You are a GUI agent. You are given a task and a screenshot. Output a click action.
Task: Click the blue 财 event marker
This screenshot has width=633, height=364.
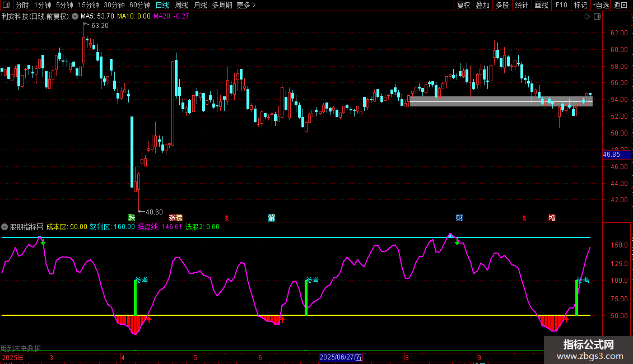pyautogui.click(x=459, y=217)
